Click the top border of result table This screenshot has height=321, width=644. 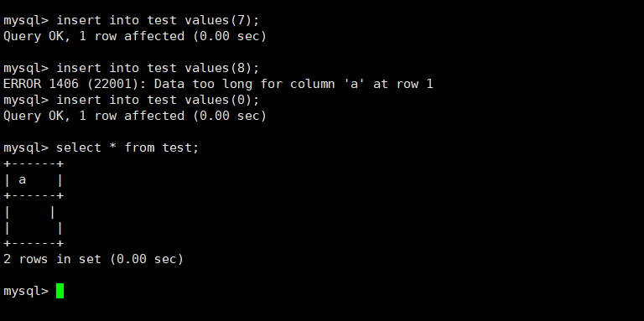click(x=34, y=163)
